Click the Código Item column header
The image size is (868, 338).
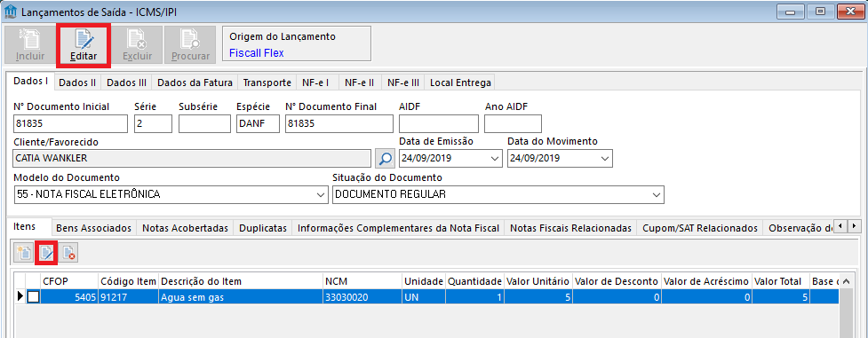pos(129,281)
